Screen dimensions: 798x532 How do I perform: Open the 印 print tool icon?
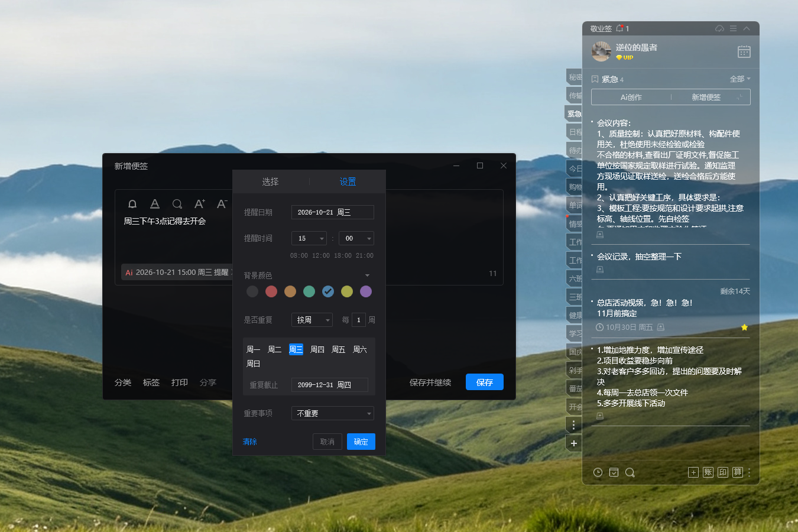(x=723, y=472)
